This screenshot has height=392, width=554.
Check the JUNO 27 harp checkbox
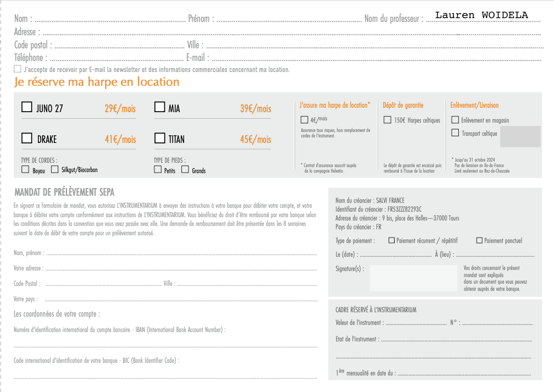point(26,107)
